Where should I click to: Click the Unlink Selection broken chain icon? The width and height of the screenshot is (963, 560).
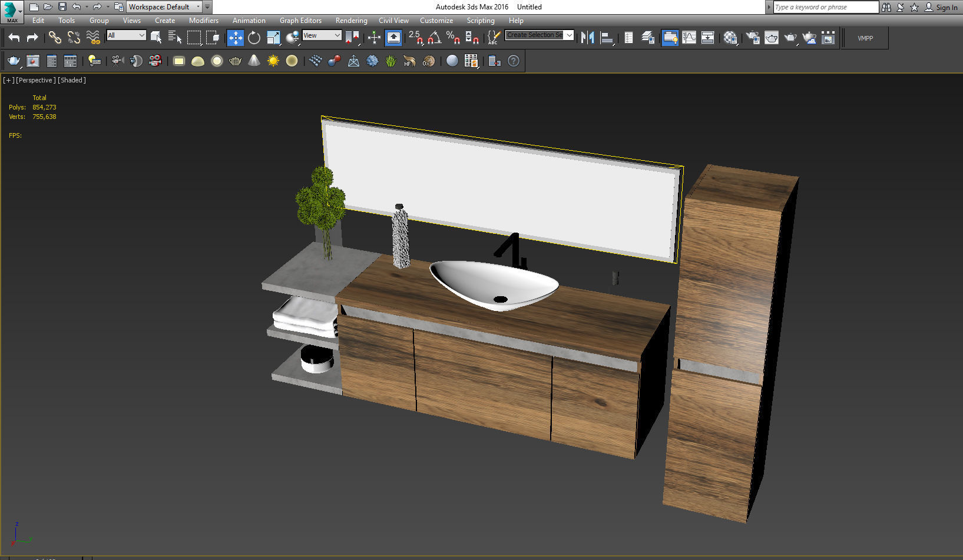[74, 38]
